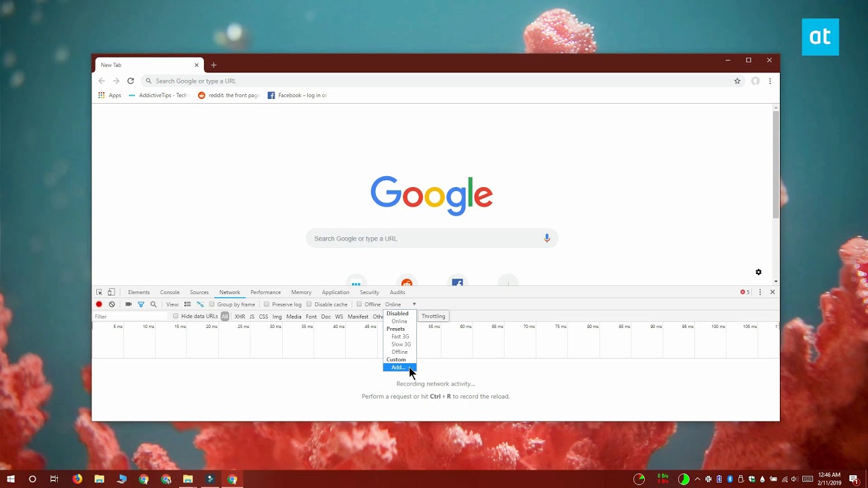
Task: Click the network Filter text field
Action: [130, 317]
